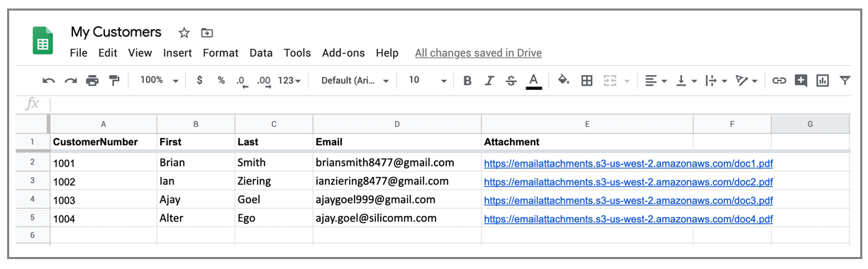Screen dimensions: 868x269
Task: Open the text color picker
Action: click(534, 81)
